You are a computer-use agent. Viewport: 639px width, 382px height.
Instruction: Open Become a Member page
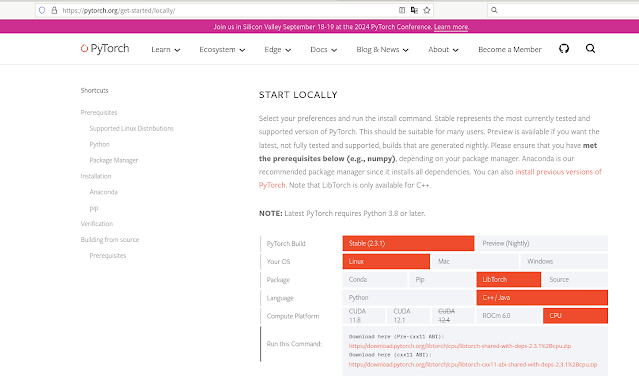(x=510, y=49)
